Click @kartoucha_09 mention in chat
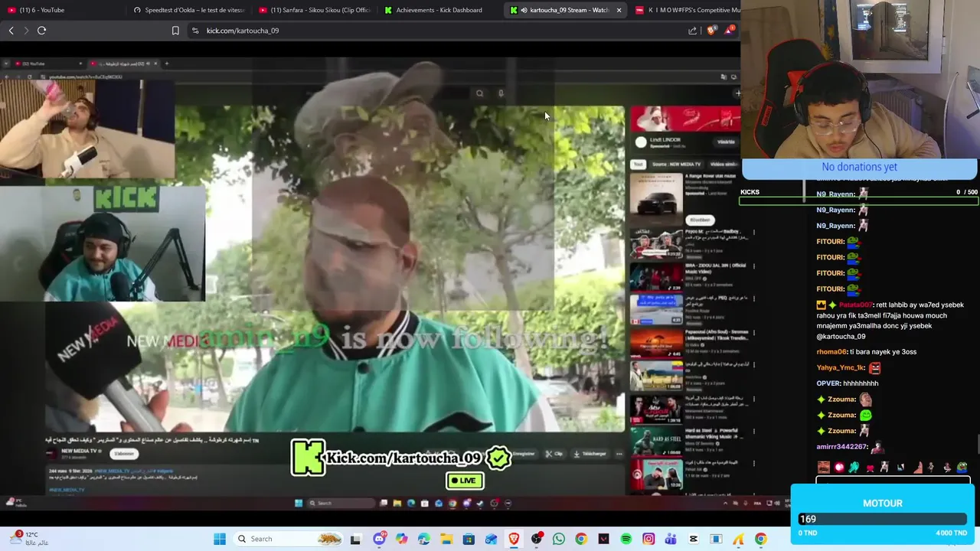 click(841, 336)
